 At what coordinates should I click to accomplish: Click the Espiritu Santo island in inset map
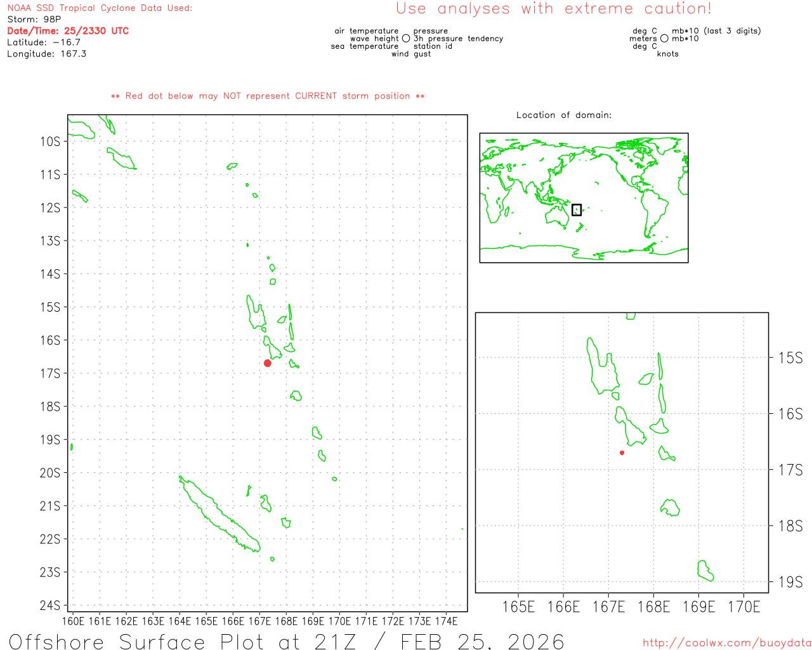coord(601,368)
